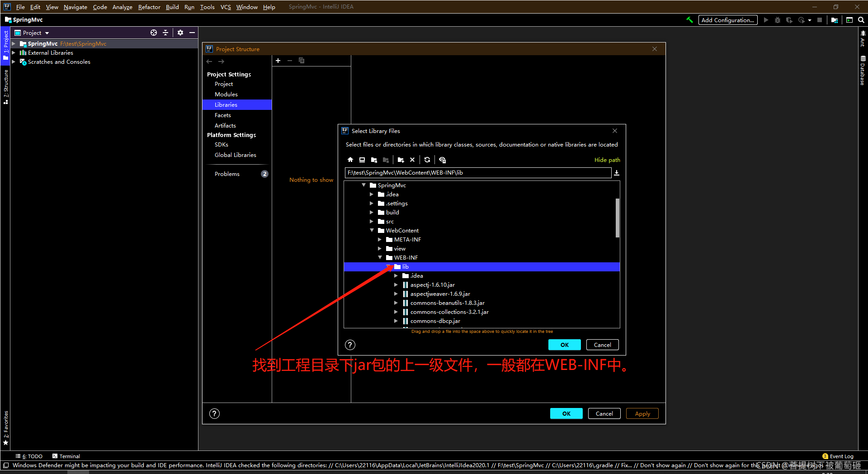Select commons-dbcp.jar in file tree
The width and height of the screenshot is (868, 474).
click(435, 321)
